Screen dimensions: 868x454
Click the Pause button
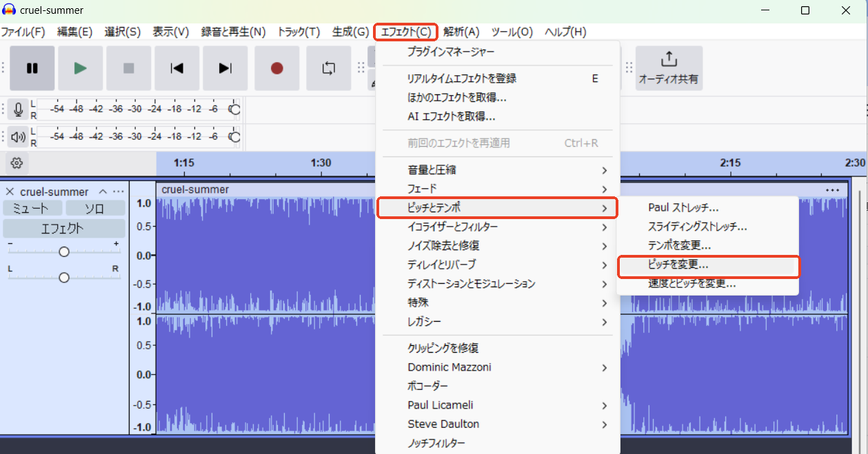click(32, 68)
